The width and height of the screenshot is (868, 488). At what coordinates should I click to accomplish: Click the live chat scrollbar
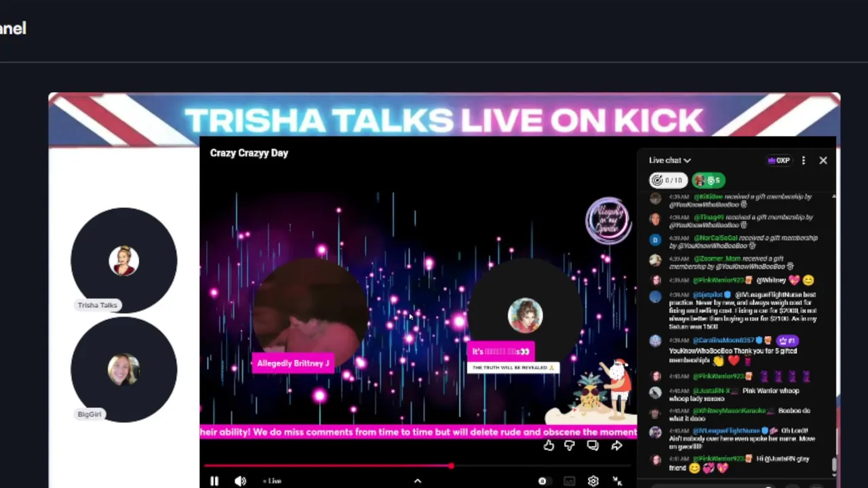[834, 466]
